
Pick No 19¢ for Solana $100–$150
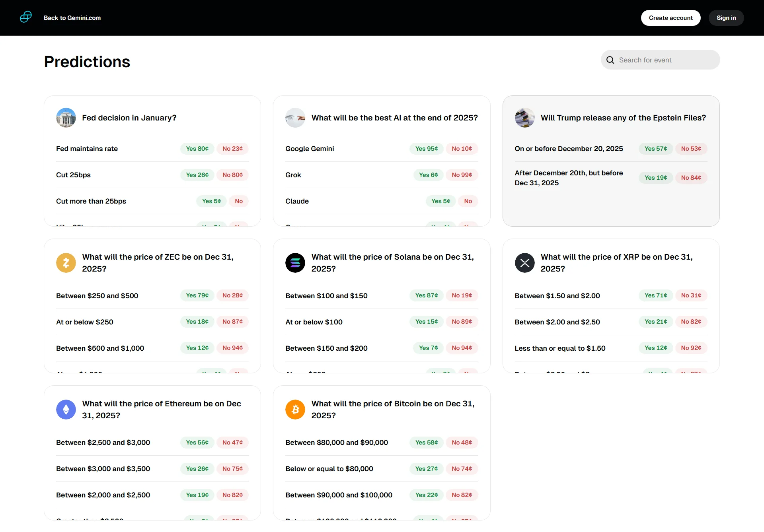tap(462, 295)
